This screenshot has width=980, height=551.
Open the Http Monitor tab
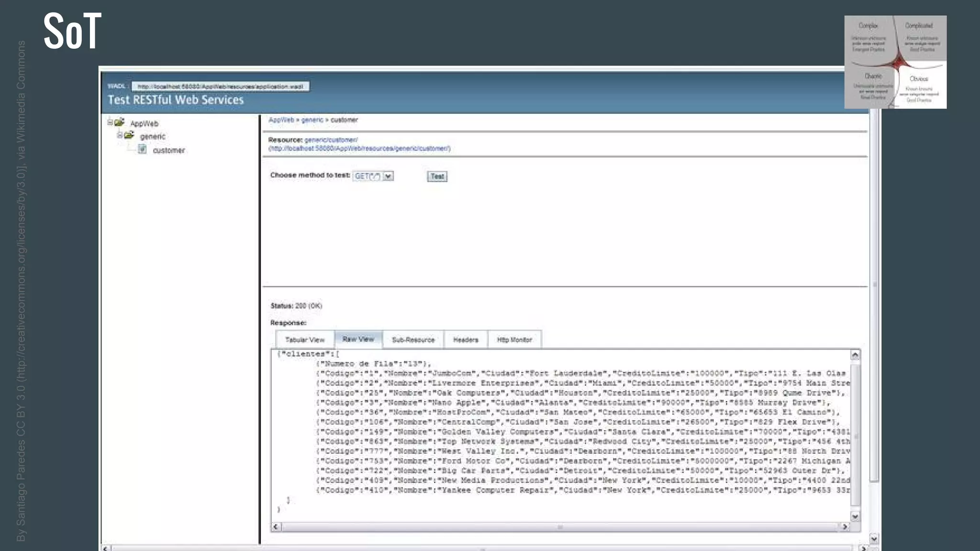coord(514,340)
